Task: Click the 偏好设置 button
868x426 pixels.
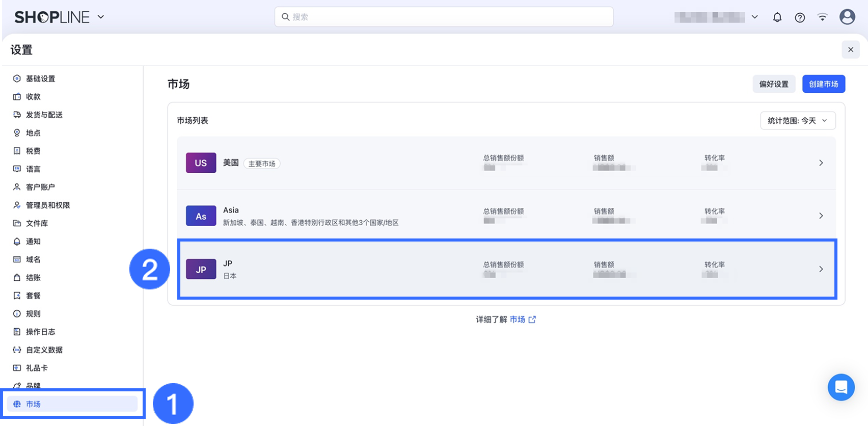Action: click(x=774, y=84)
